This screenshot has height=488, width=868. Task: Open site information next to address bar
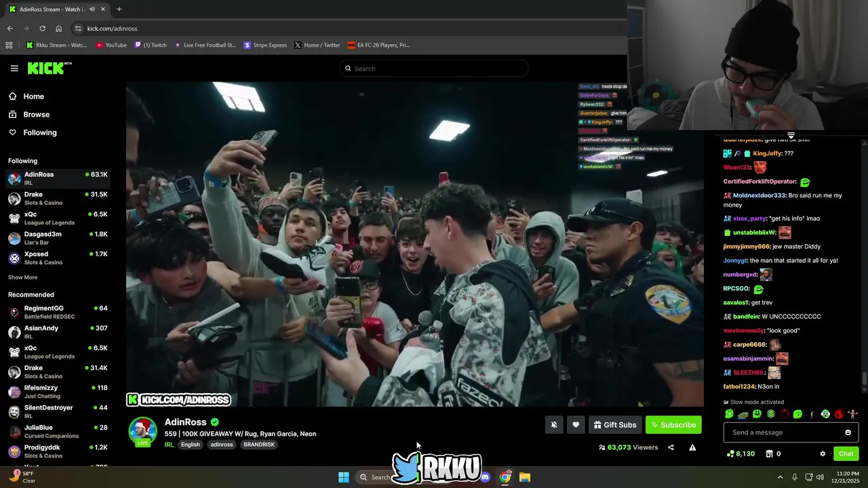[78, 28]
